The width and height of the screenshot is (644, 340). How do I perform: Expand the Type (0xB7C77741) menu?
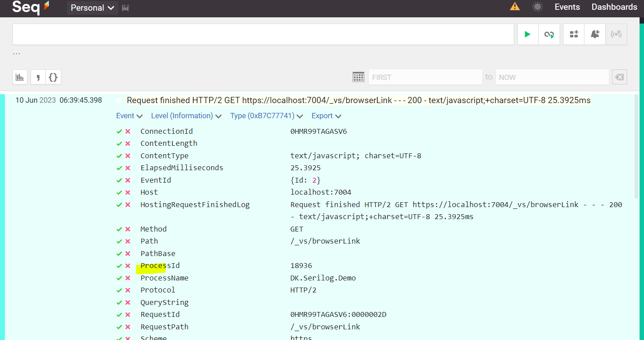pos(266,116)
